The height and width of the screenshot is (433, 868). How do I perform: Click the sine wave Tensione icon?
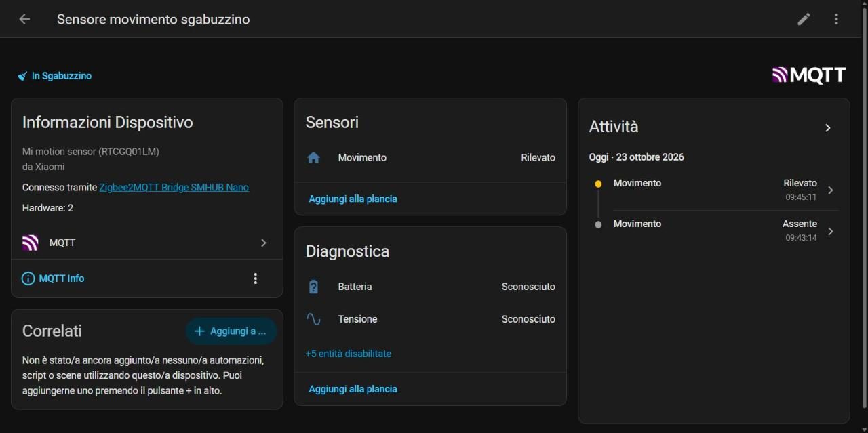pyautogui.click(x=313, y=319)
